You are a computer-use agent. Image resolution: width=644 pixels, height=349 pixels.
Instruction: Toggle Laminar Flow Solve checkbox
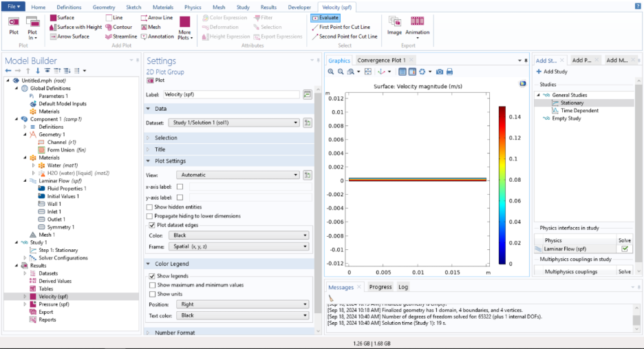click(x=625, y=249)
